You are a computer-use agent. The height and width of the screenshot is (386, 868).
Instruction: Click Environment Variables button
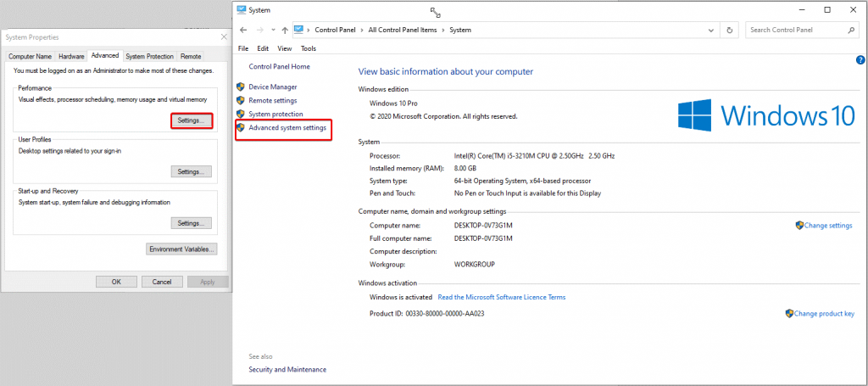pos(181,249)
